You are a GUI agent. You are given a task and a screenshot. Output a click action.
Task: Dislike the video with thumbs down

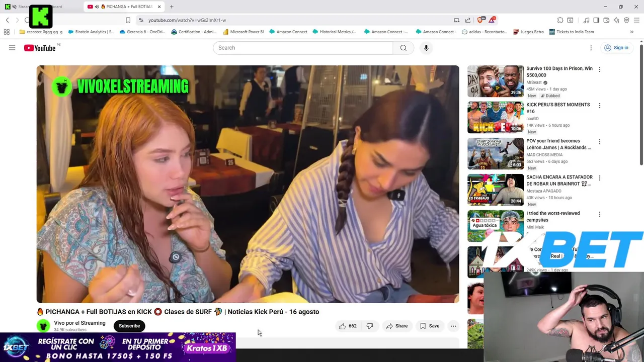pos(370,326)
